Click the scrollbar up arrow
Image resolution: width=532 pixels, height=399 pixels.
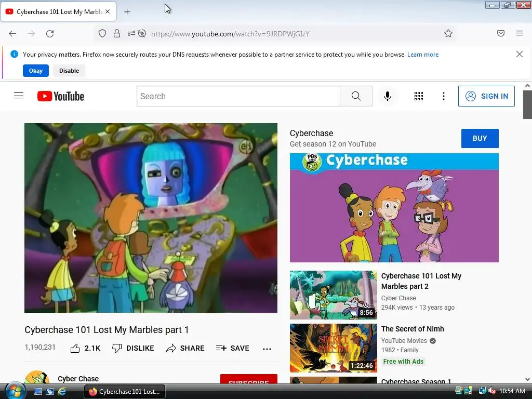coord(527,86)
